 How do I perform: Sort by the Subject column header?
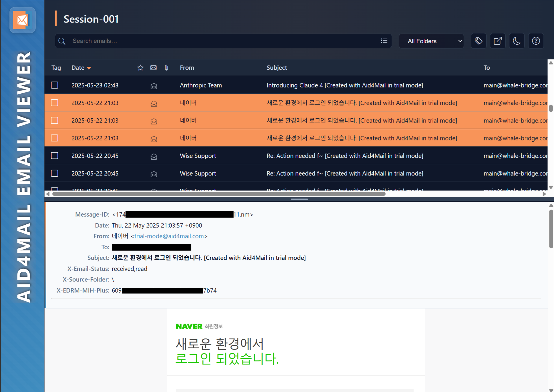point(277,68)
